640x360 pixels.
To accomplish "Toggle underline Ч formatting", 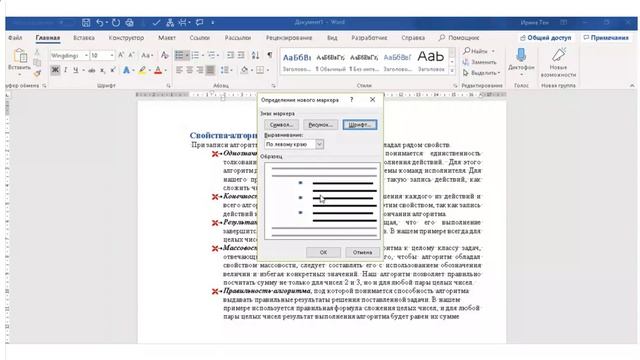I will [76, 70].
